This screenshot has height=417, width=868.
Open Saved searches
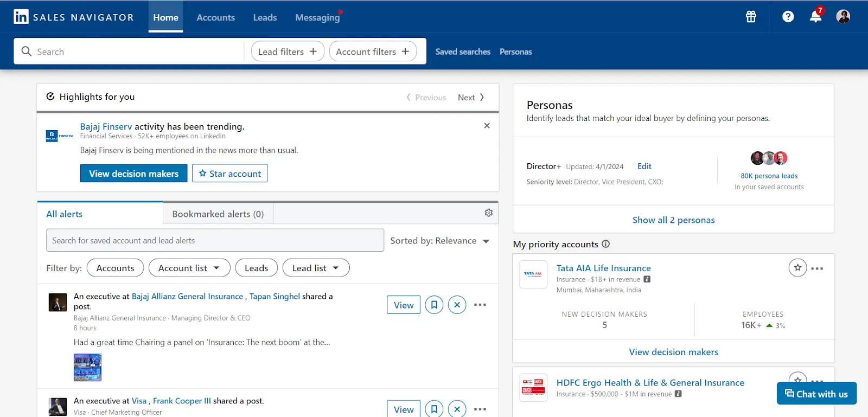pos(463,52)
